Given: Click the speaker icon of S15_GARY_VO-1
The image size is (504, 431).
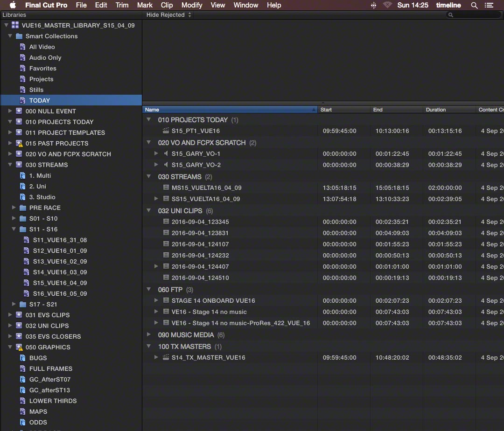Looking at the screenshot, I should (166, 153).
